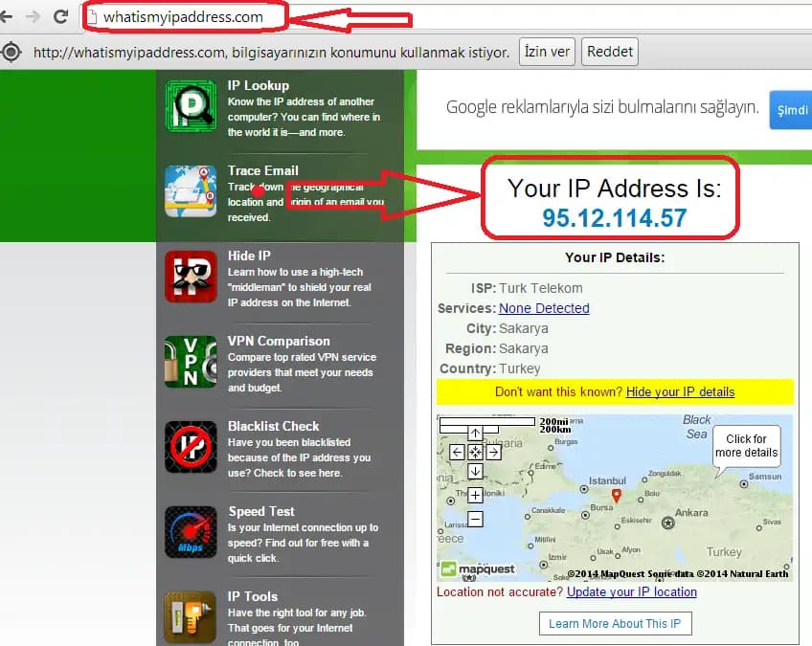Launch Speed Test via the speedometer icon

point(191,532)
